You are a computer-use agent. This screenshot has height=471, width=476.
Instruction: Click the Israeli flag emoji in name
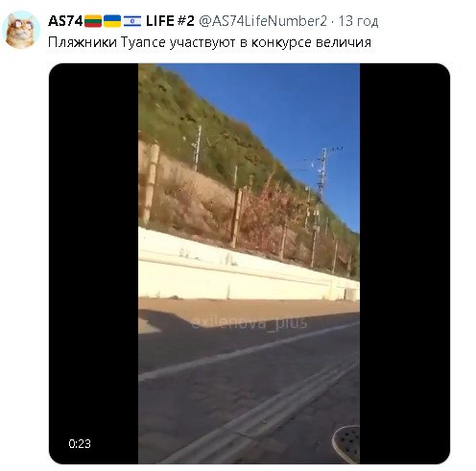132,21
